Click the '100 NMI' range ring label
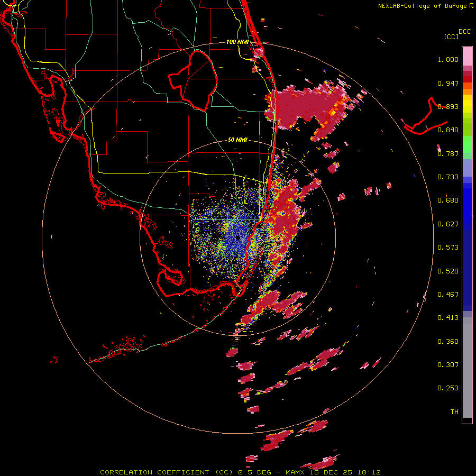Image resolution: width=476 pixels, height=476 pixels. (237, 42)
